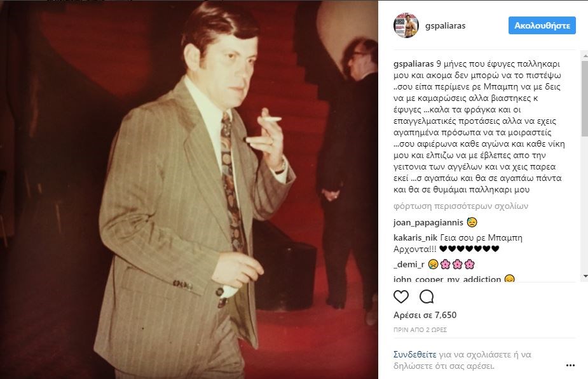This screenshot has height=379, width=588.
Task: Click the ΠΡΙΝ ΑΠΟ 2 ΩΡΕΣ timestamp
Action: pyautogui.click(x=420, y=330)
